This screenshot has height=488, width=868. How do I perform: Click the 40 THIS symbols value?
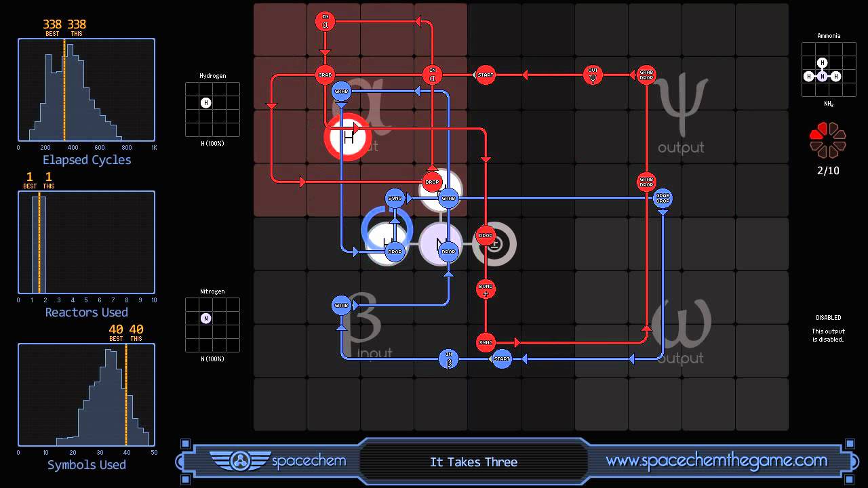136,330
